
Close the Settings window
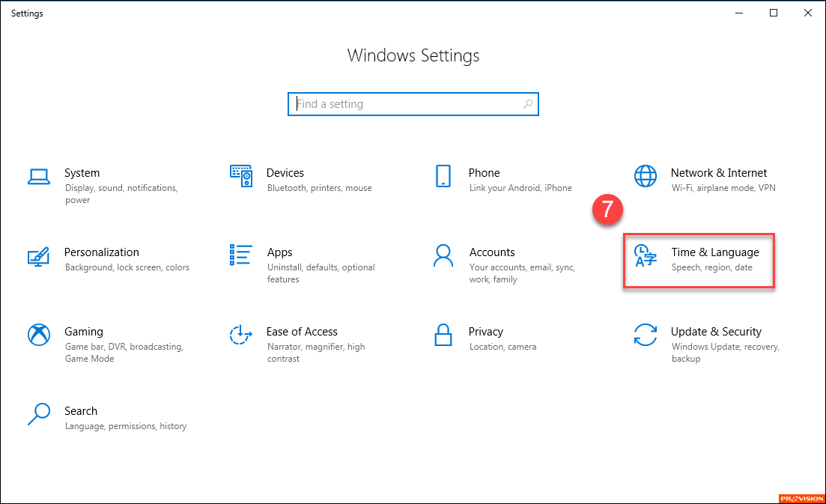click(x=807, y=13)
